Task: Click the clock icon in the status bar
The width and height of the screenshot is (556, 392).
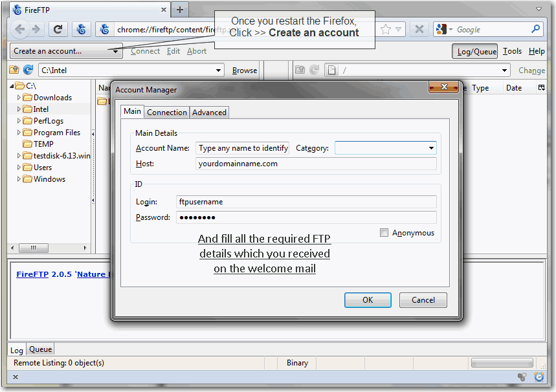Action: pyautogui.click(x=539, y=376)
